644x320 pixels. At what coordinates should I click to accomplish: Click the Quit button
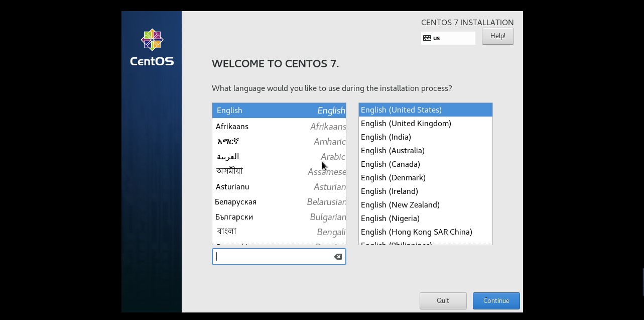[443, 301]
